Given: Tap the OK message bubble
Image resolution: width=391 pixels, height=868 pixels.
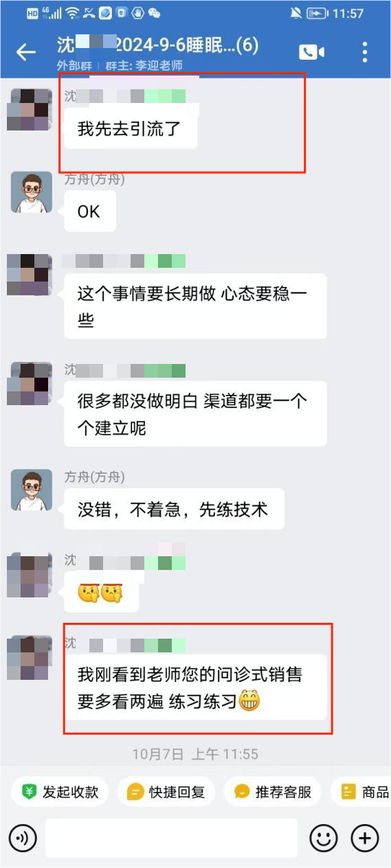Looking at the screenshot, I should (x=90, y=212).
